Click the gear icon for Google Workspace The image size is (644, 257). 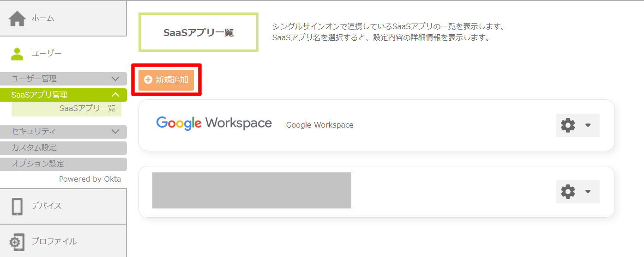[568, 125]
